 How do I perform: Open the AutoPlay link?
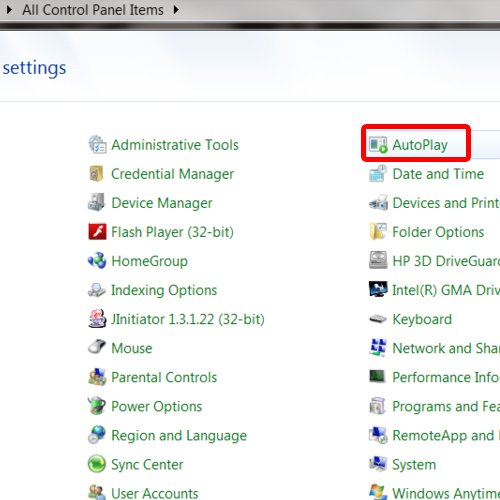tap(420, 145)
